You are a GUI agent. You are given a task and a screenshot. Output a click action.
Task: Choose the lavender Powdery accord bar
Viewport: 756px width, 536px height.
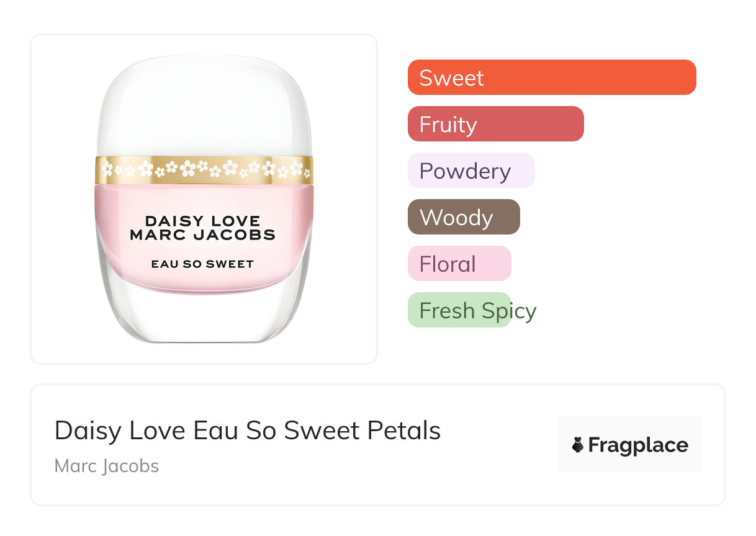coord(470,171)
